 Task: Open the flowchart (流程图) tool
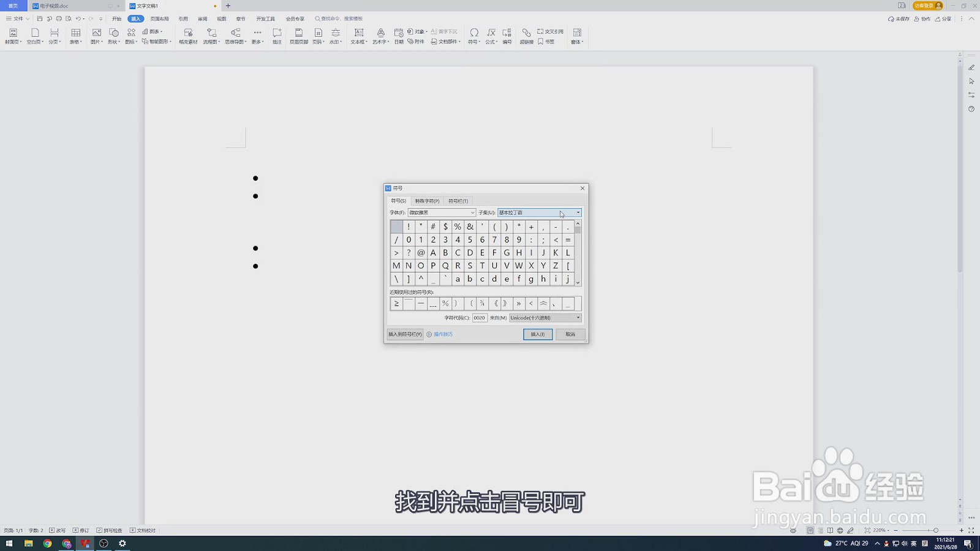[x=211, y=36]
